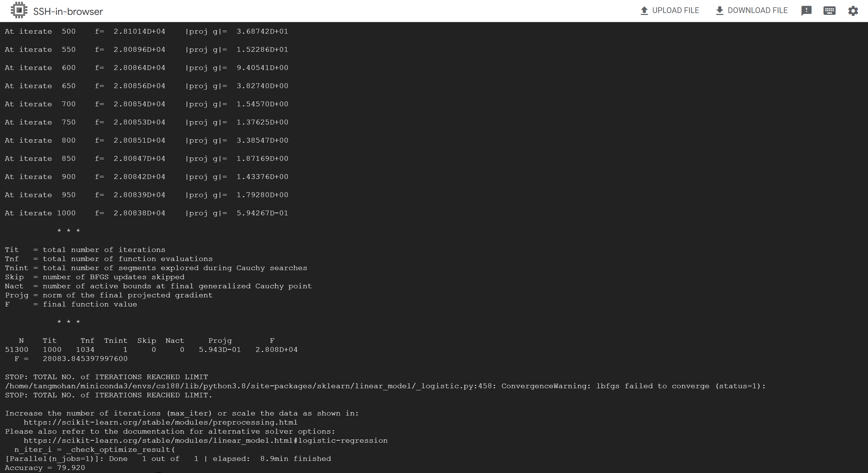Click the 5.943D-01 Projg value
This screenshot has height=473, width=868.
tap(220, 350)
